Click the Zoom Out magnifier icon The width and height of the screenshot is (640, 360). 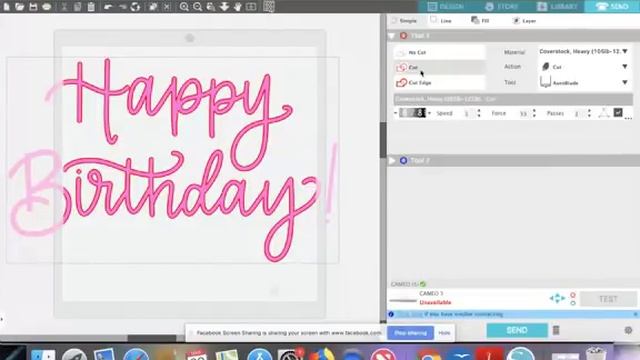pos(198,7)
